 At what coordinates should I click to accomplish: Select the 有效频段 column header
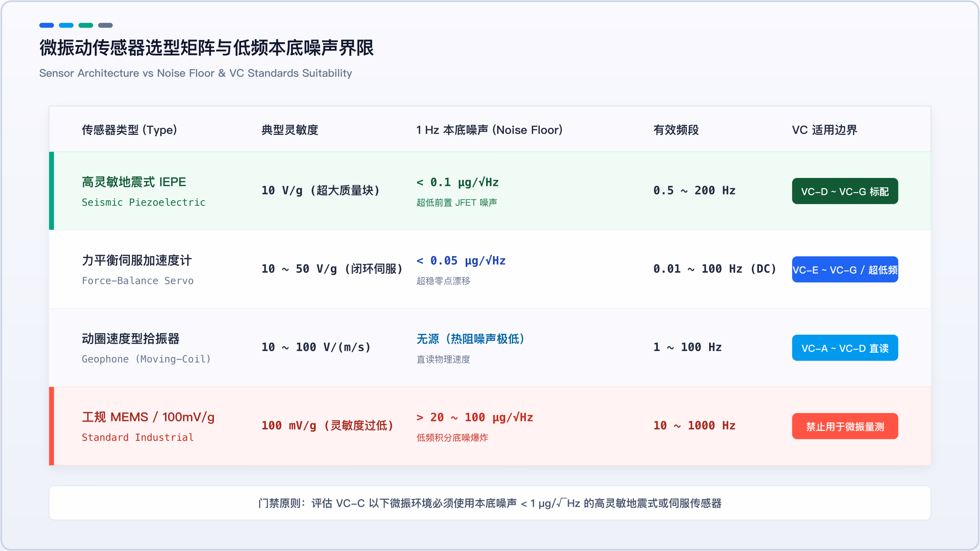point(676,130)
